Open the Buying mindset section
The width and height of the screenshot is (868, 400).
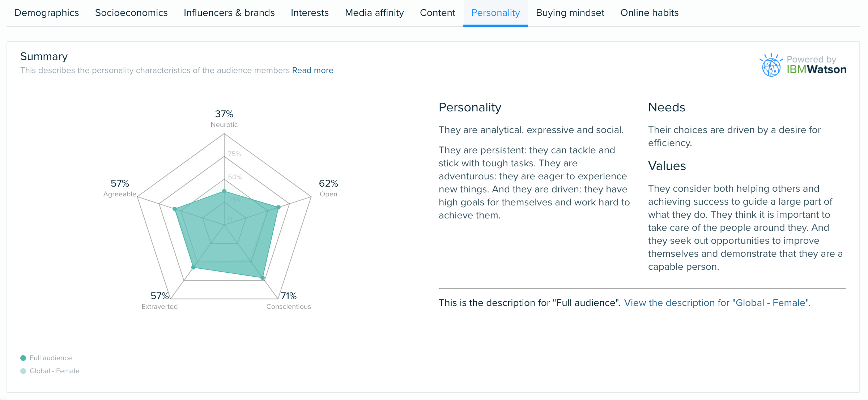click(x=571, y=13)
